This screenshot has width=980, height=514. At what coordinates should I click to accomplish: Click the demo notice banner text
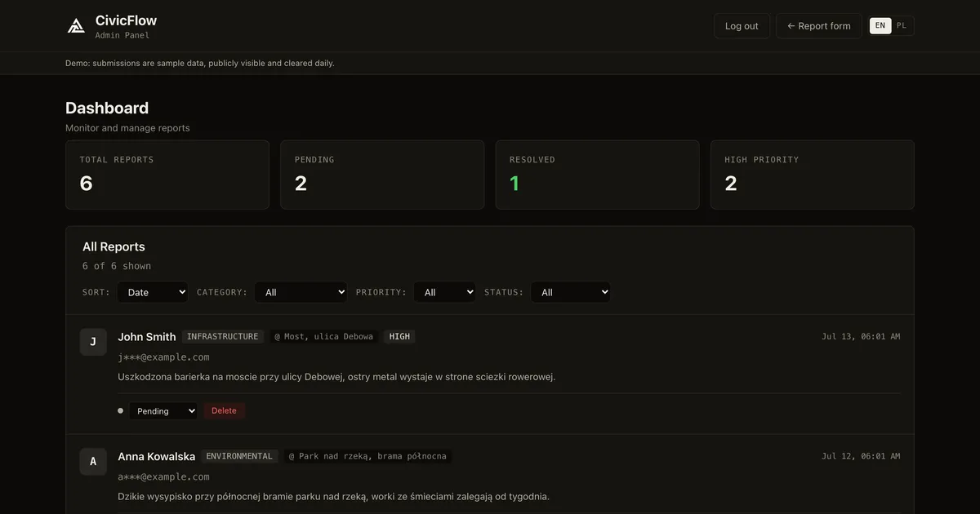coord(200,63)
